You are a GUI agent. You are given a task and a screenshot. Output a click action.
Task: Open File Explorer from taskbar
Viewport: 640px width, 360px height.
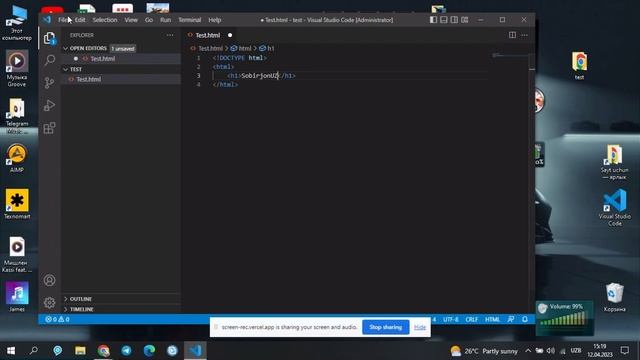tap(80, 350)
